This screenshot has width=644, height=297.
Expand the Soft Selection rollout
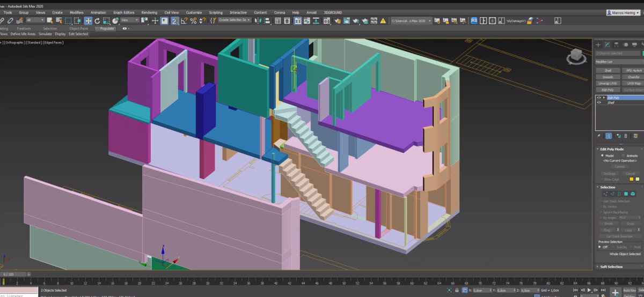[611, 266]
